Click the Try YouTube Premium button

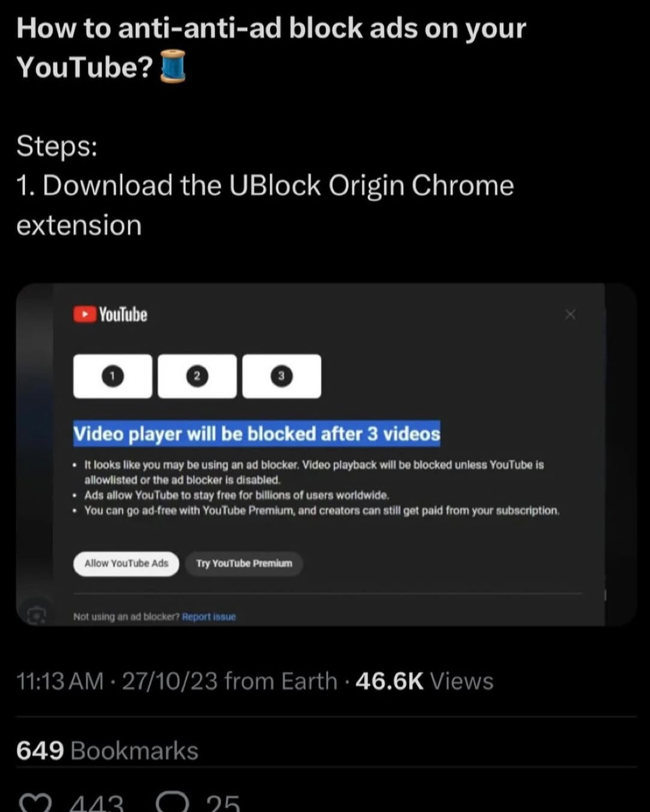pos(244,564)
